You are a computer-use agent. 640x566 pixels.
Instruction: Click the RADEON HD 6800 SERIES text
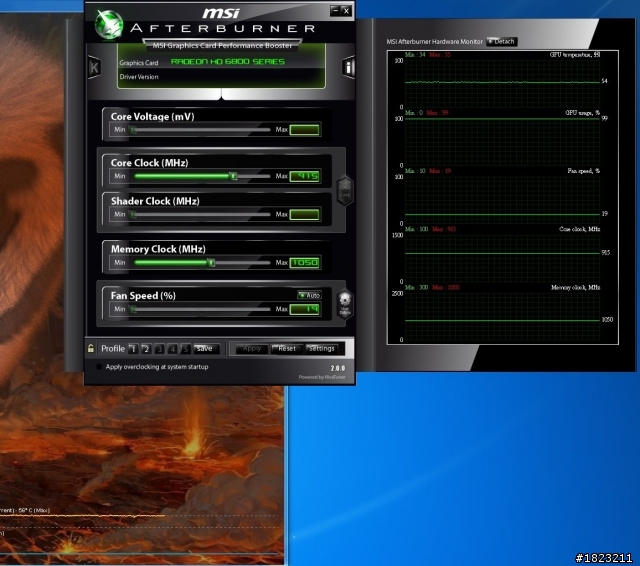228,62
